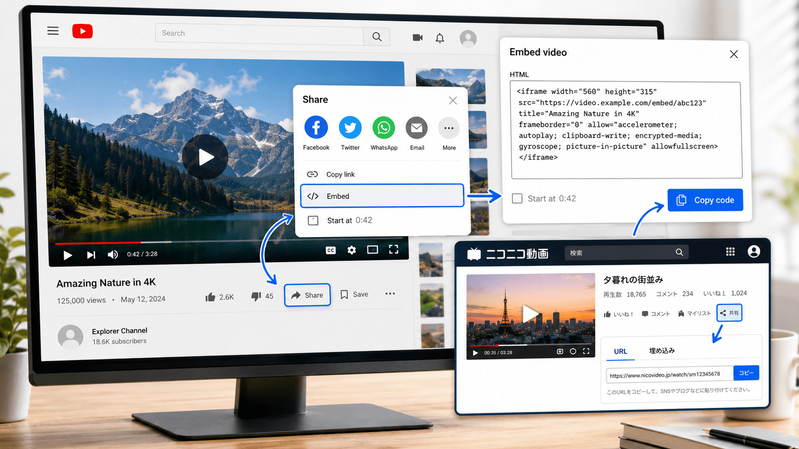Open the hamburger menu on YouTube
This screenshot has height=449, width=799.
(x=53, y=31)
